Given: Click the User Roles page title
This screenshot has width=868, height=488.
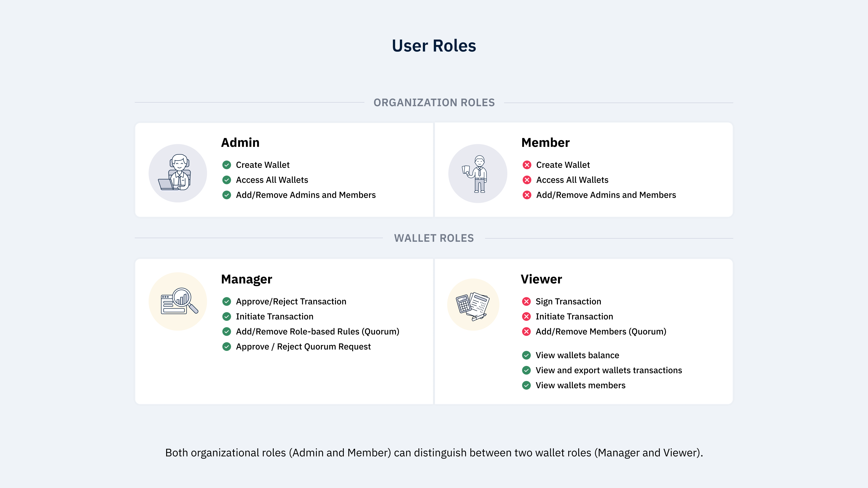Looking at the screenshot, I should click(434, 46).
